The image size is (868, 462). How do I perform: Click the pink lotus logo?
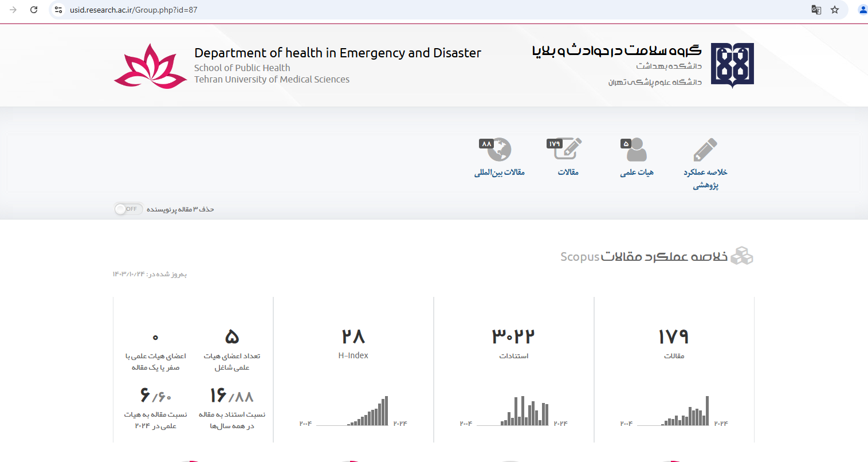pos(150,66)
